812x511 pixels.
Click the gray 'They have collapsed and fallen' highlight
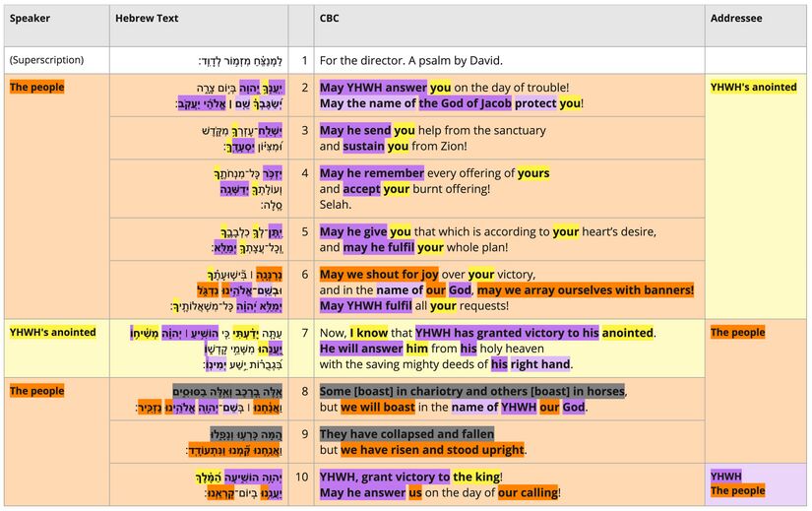[406, 434]
